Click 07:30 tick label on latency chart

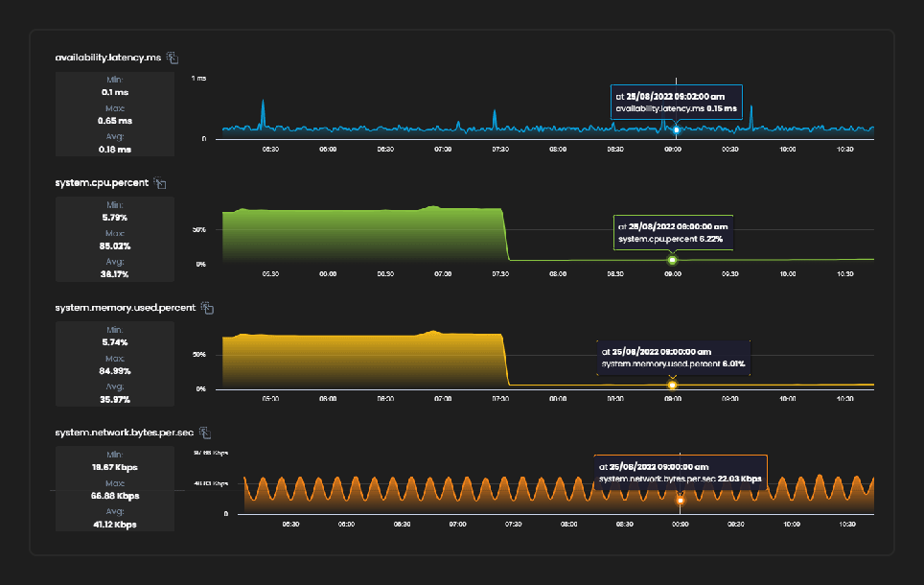point(500,150)
